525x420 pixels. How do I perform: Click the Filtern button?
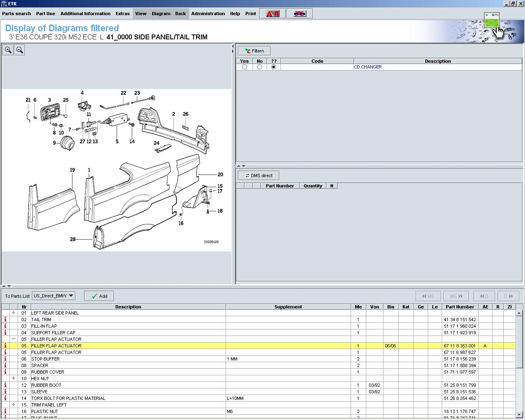(x=254, y=51)
